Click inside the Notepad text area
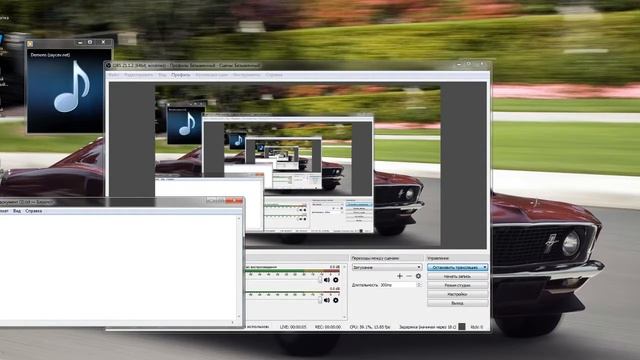The width and height of the screenshot is (640, 360). 118,268
